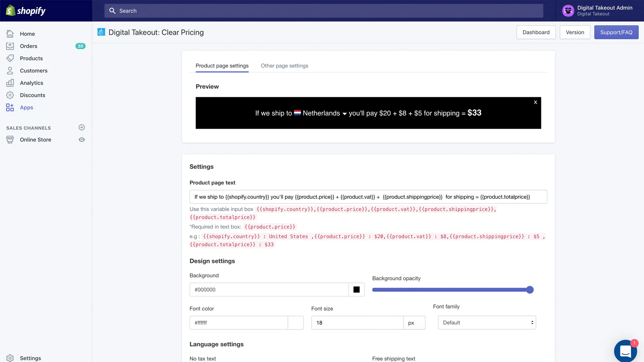Click the Font size input field

coord(357,323)
